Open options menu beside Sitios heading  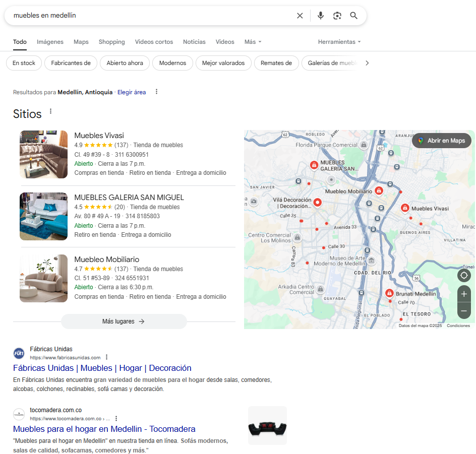click(x=50, y=111)
